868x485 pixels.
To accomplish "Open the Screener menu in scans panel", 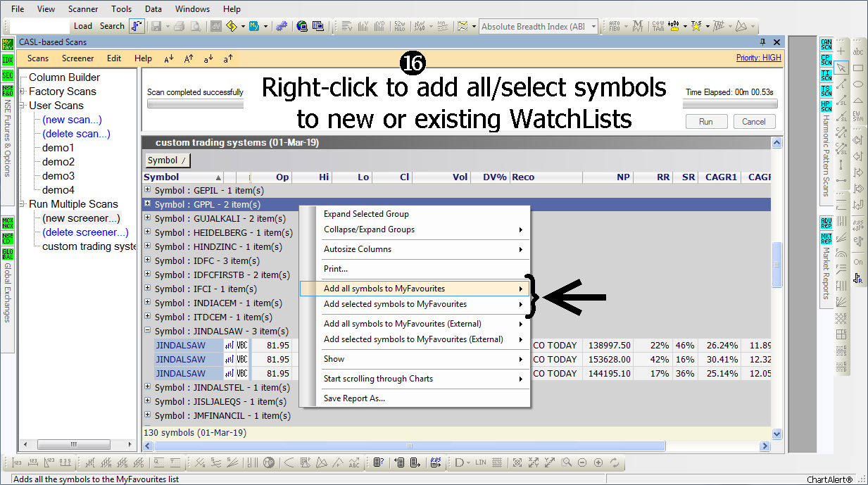I will (77, 58).
